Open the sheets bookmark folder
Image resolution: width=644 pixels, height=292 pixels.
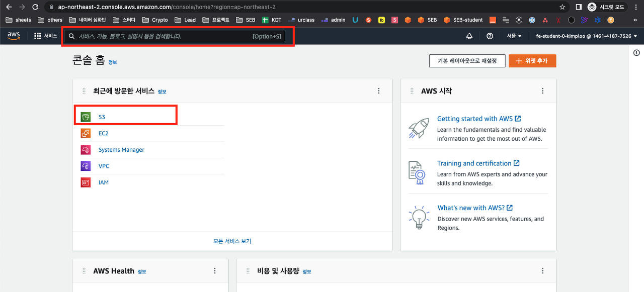pos(19,20)
